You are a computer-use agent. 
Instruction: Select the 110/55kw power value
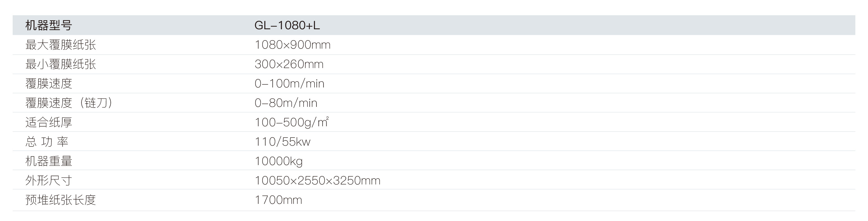pyautogui.click(x=282, y=142)
